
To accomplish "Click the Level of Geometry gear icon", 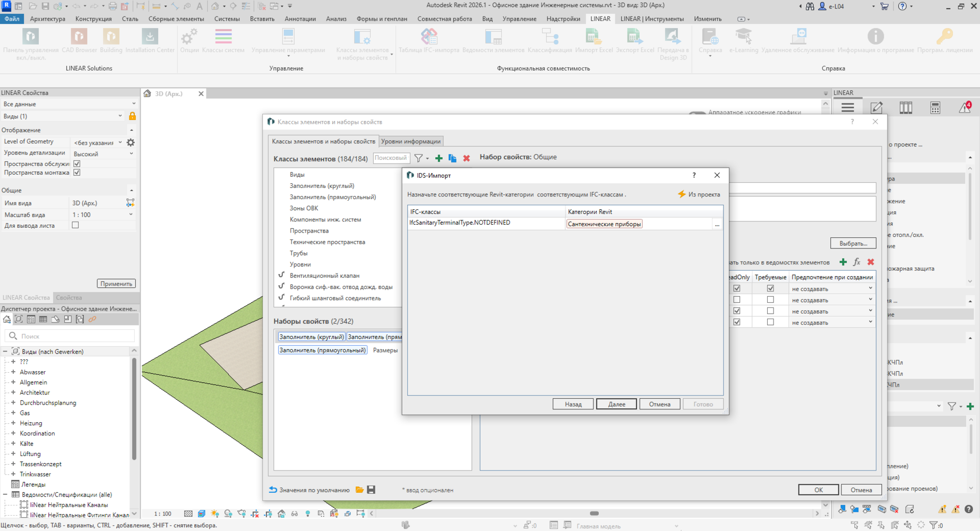I will click(x=131, y=142).
